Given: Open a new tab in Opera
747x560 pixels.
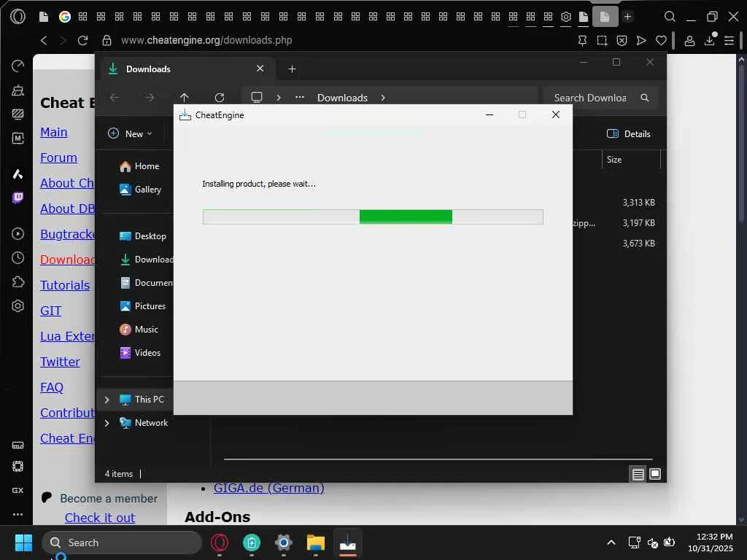Looking at the screenshot, I should point(628,17).
